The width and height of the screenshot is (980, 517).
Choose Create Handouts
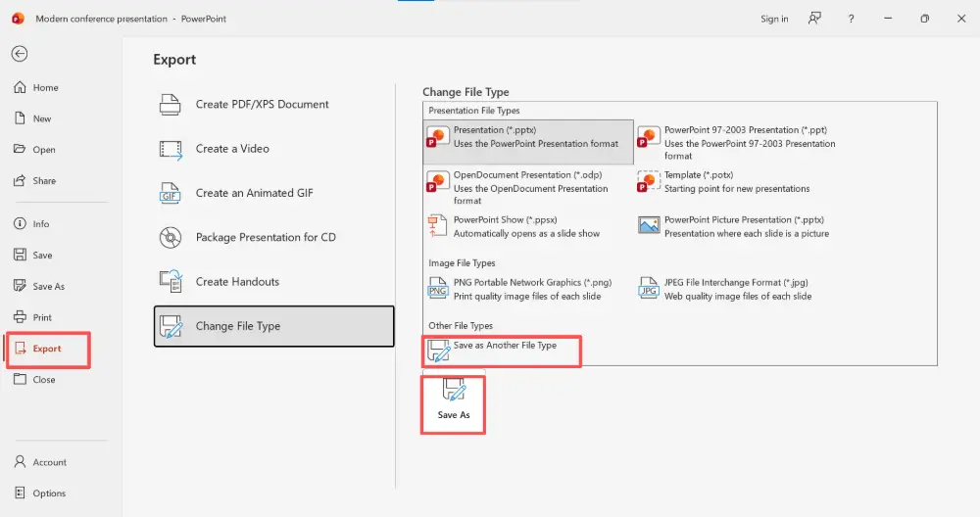coord(273,282)
